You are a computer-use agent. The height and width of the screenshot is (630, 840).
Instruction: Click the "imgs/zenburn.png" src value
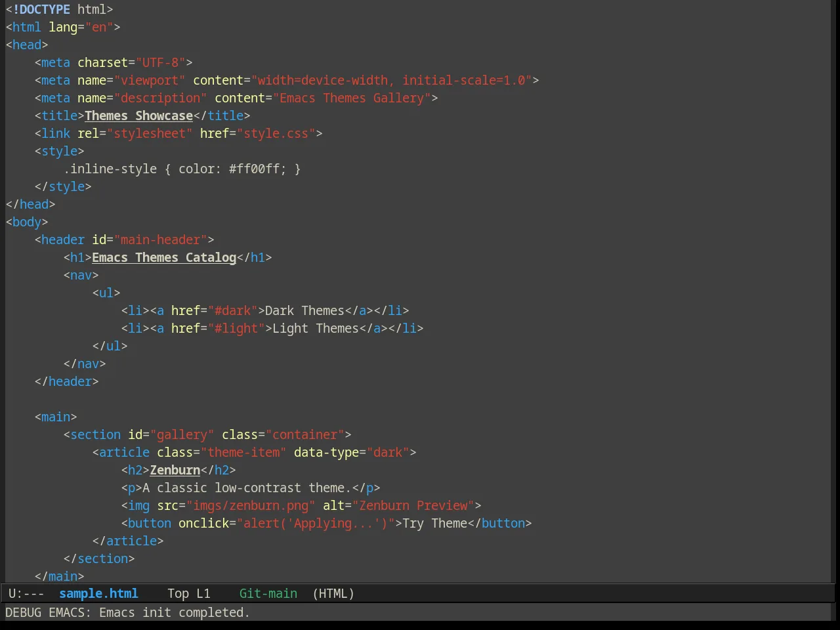point(251,505)
